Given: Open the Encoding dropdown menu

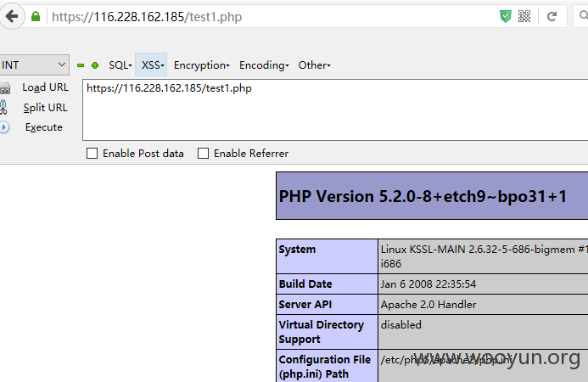Looking at the screenshot, I should [264, 65].
